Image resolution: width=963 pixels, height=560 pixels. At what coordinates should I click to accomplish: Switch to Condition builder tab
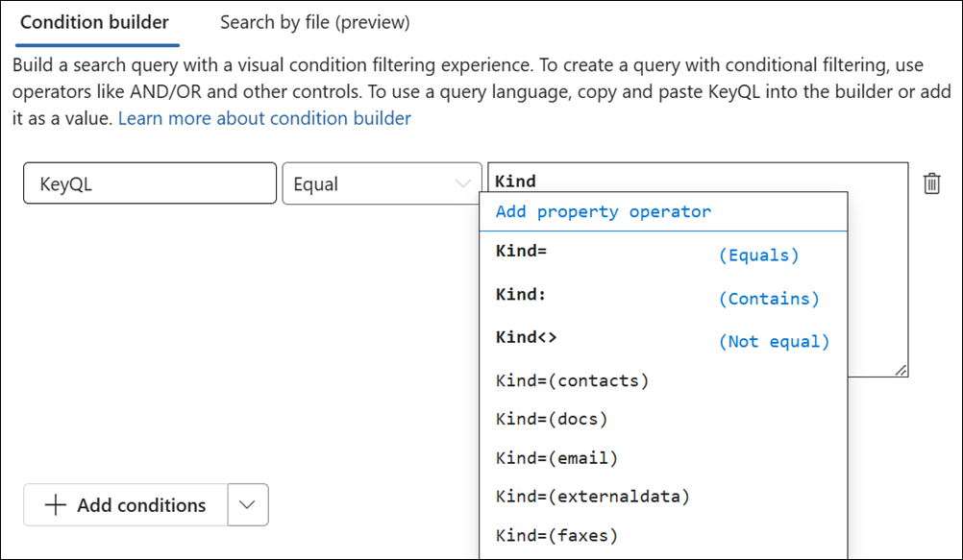94,22
